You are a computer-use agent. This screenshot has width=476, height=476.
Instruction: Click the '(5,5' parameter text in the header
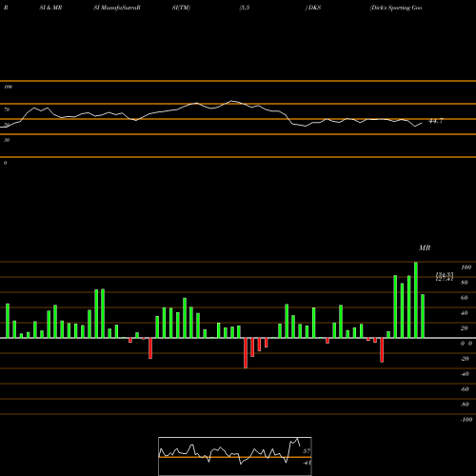pos(245,8)
